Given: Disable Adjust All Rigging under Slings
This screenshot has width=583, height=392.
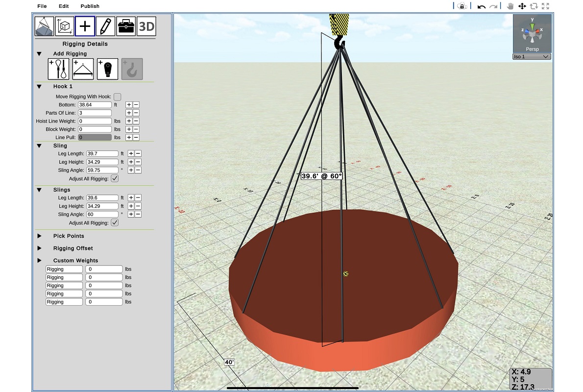Looking at the screenshot, I should click(x=116, y=222).
